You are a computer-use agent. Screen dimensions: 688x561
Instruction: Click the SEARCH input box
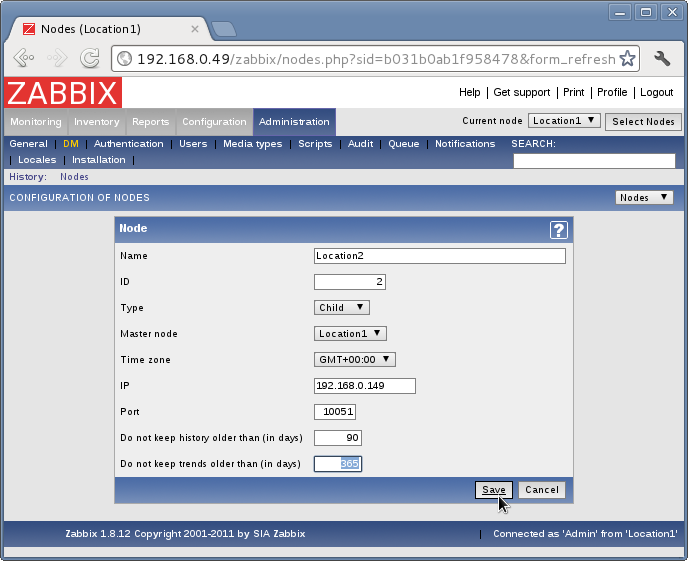click(x=594, y=161)
